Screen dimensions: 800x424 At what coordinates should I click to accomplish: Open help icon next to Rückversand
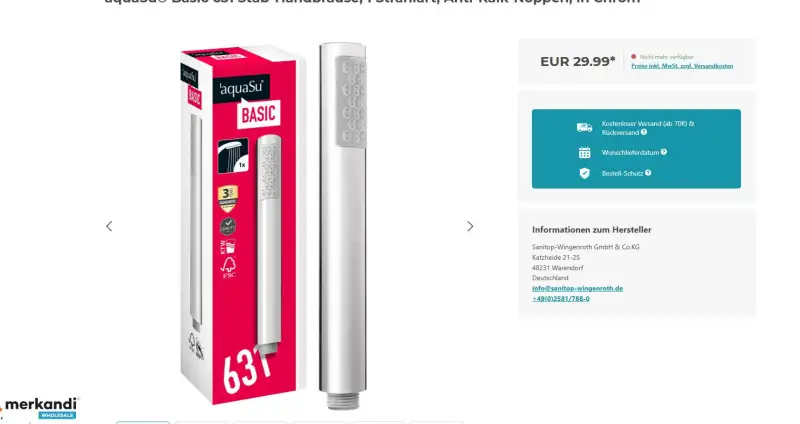644,132
